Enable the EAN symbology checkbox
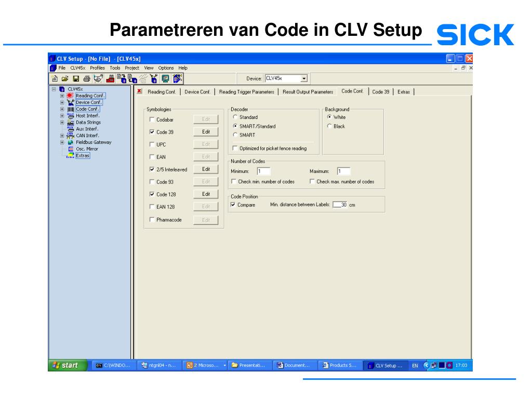The image size is (532, 399). point(152,157)
